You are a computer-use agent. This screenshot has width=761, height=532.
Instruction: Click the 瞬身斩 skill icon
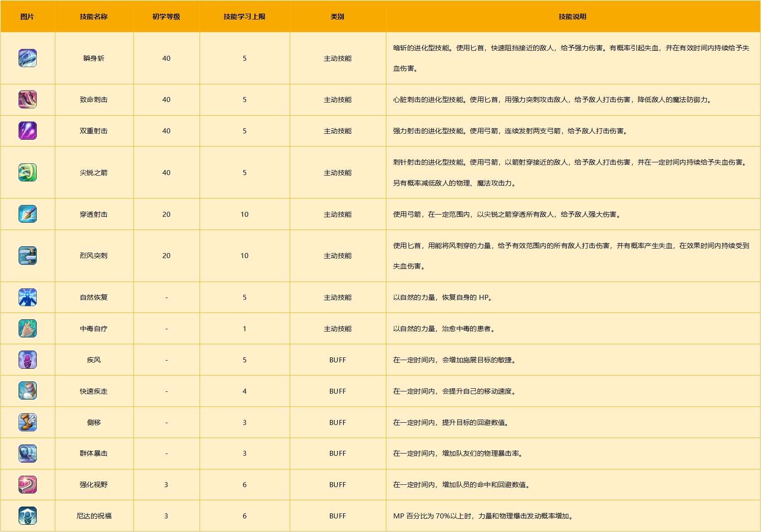point(28,58)
